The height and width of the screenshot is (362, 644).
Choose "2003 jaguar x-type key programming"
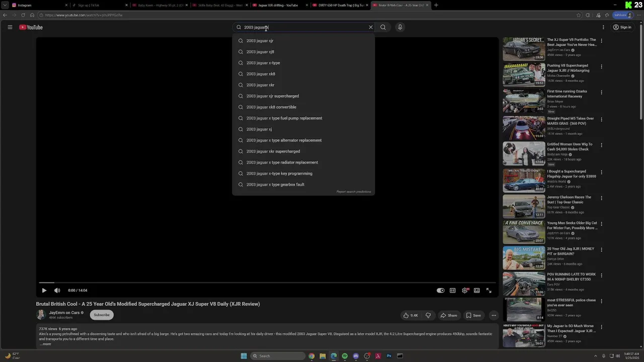(x=303, y=173)
